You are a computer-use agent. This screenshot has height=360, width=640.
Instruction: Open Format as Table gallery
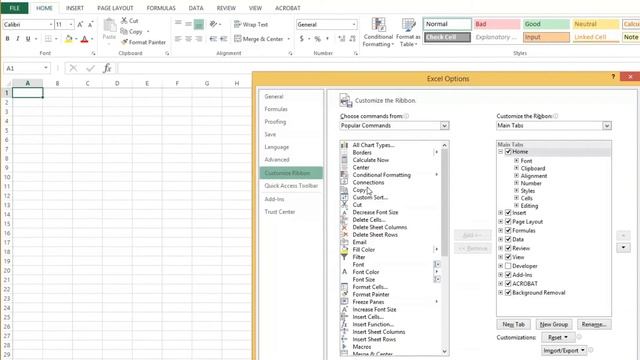pos(408,32)
